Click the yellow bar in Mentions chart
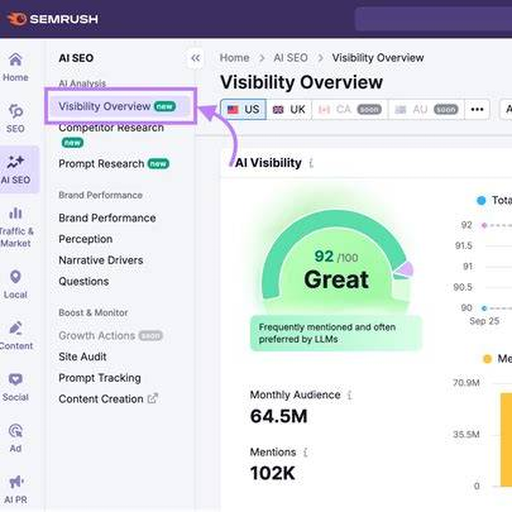 [x=506, y=439]
